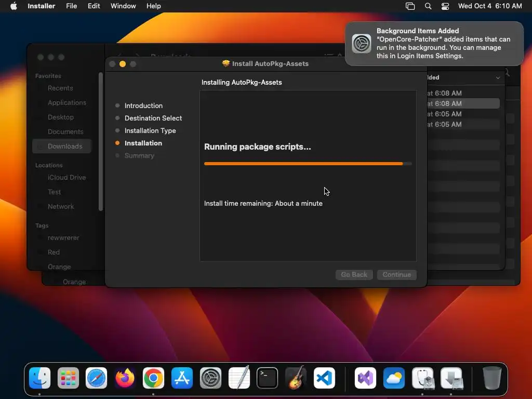Open the Weather app in Dock
The height and width of the screenshot is (399, 532).
click(x=394, y=378)
